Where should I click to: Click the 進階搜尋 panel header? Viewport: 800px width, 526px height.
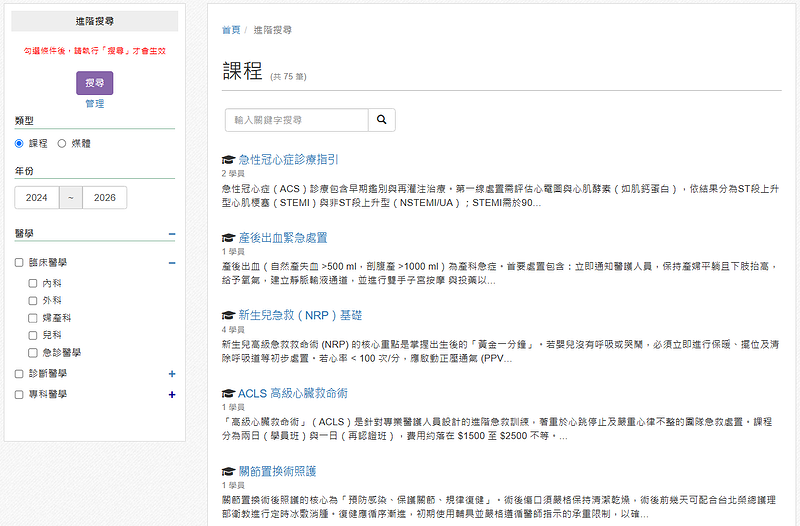pos(95,21)
